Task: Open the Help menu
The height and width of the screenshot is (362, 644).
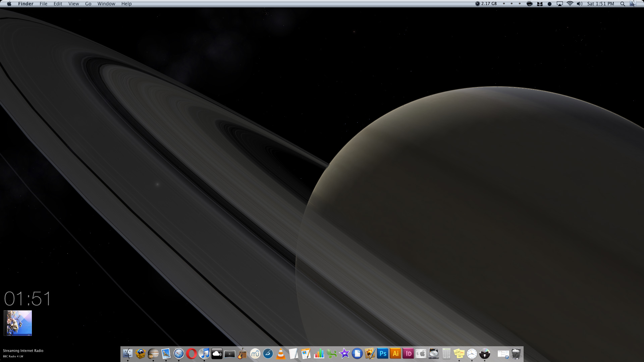Action: [x=126, y=4]
